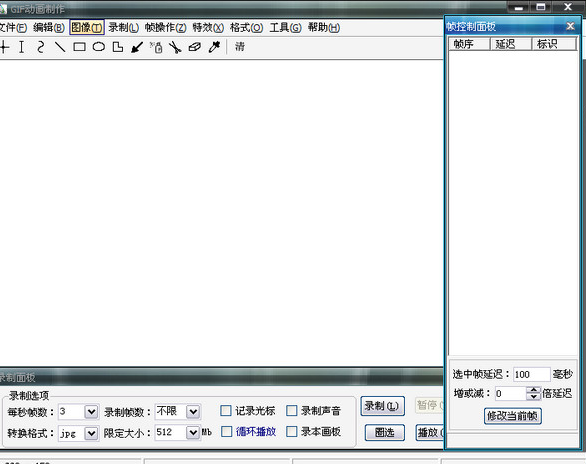
Task: Expand the 每秒帧数 dropdown
Action: (x=91, y=412)
